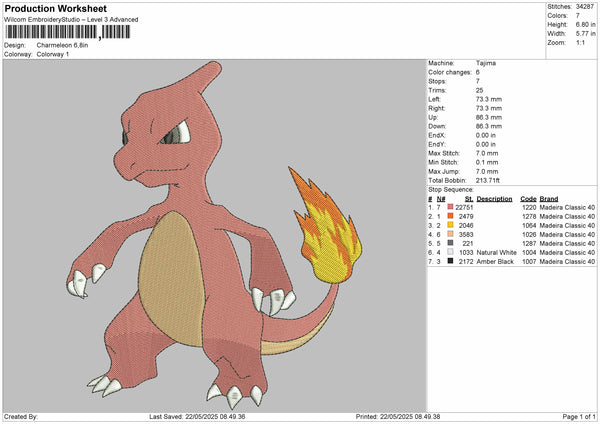Click the 'Amber Black' description
The height and width of the screenshot is (424, 600).
tap(495, 261)
